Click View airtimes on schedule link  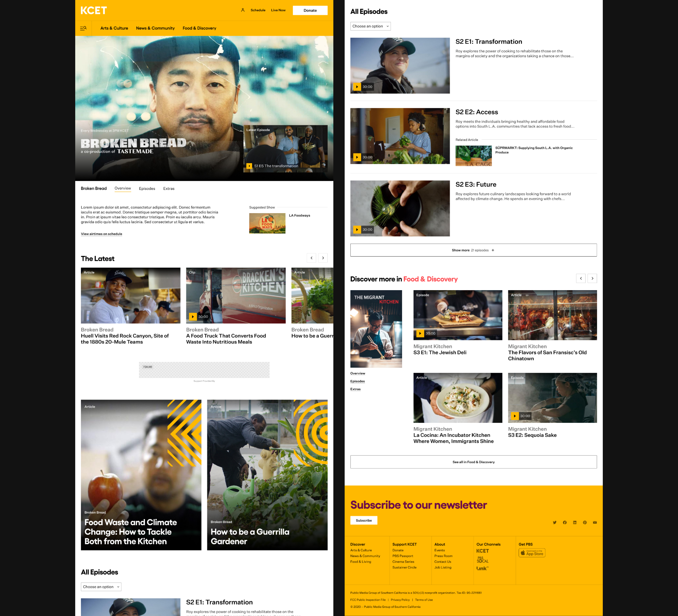coord(102,234)
